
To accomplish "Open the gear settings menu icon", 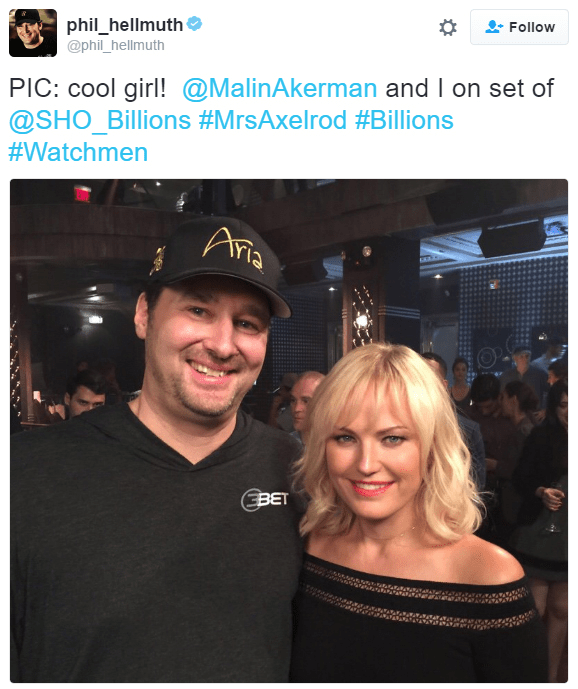I will point(447,27).
